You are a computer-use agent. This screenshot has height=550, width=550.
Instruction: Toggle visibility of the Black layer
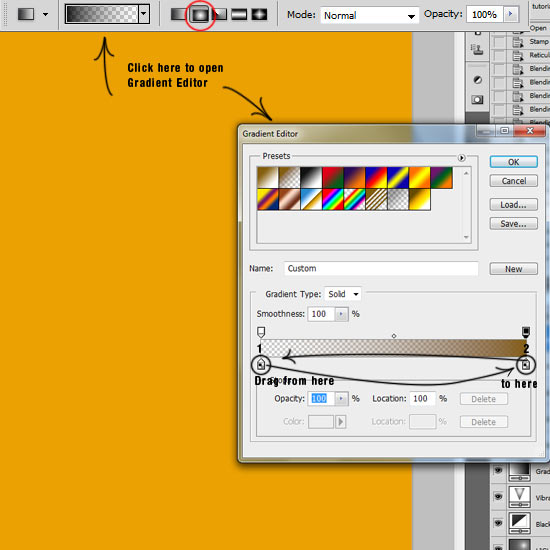(498, 523)
